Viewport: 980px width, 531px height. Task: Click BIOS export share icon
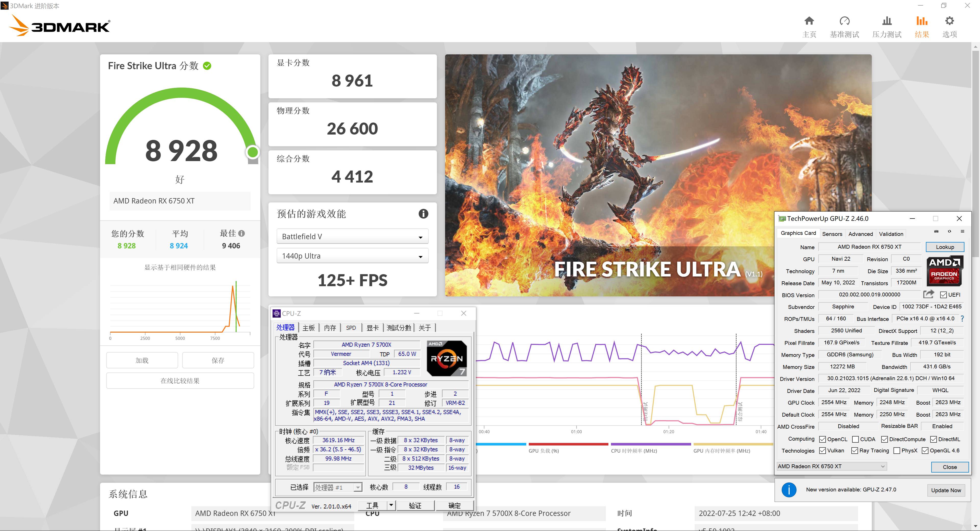pos(928,294)
